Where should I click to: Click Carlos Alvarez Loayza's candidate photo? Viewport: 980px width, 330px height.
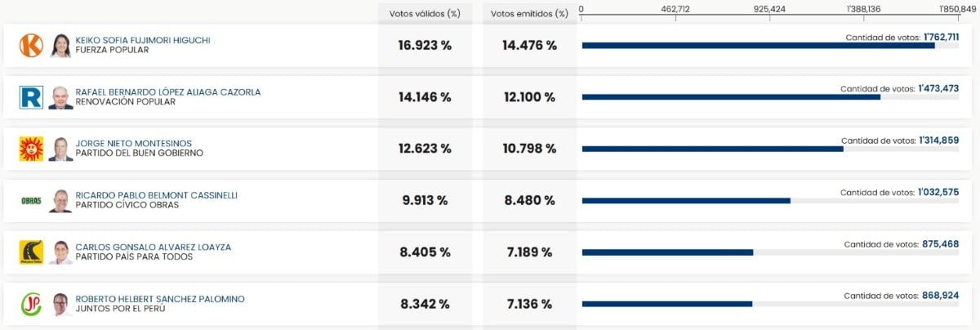(x=60, y=252)
